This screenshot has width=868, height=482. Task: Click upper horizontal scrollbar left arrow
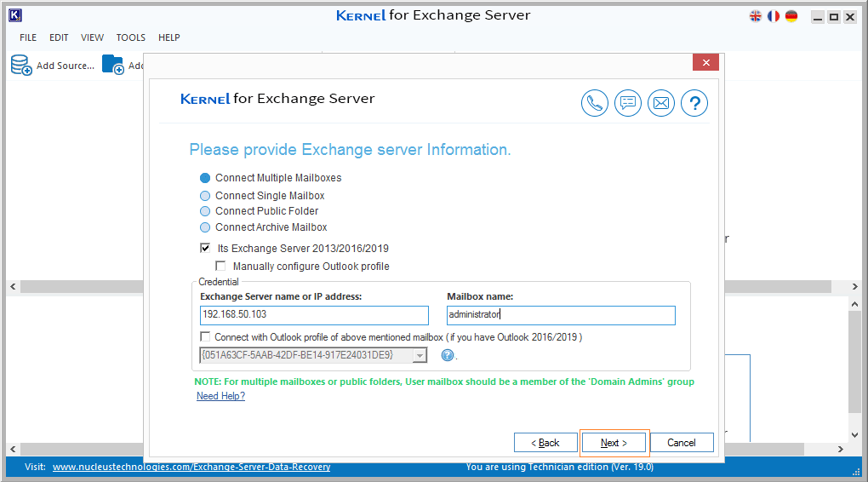(13, 286)
